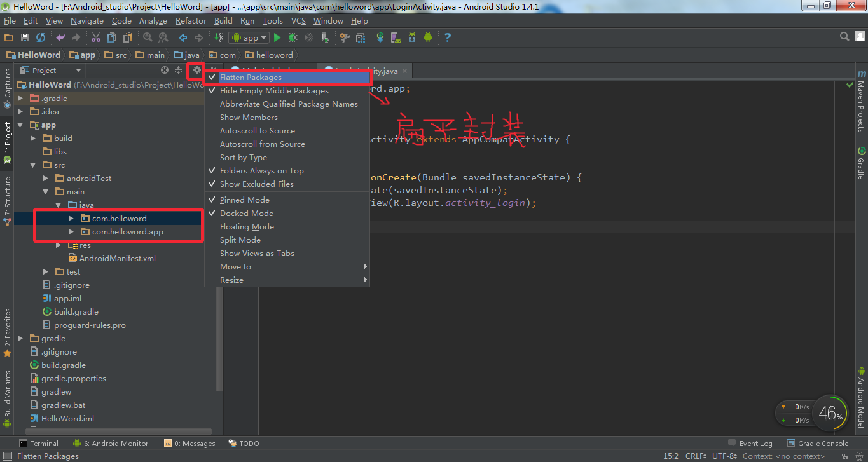Click the Make Project icon
The width and height of the screenshot is (868, 462).
tap(219, 38)
